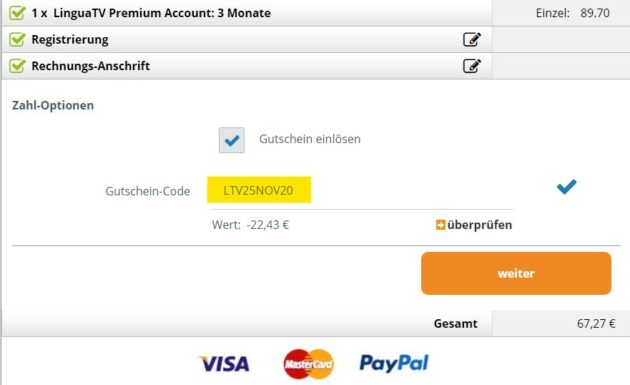Expand the Rechnungs-Anschrift section row
This screenshot has height=385, width=630.
coord(247,66)
